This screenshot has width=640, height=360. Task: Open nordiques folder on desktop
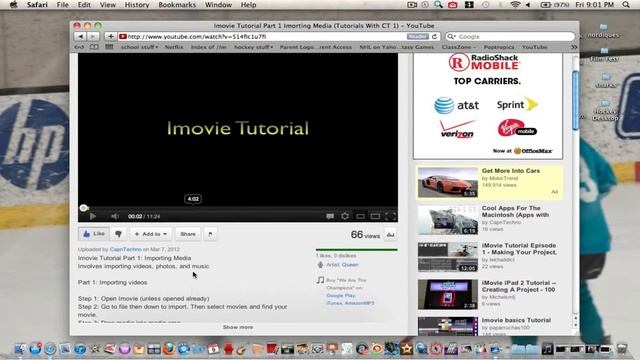[603, 31]
